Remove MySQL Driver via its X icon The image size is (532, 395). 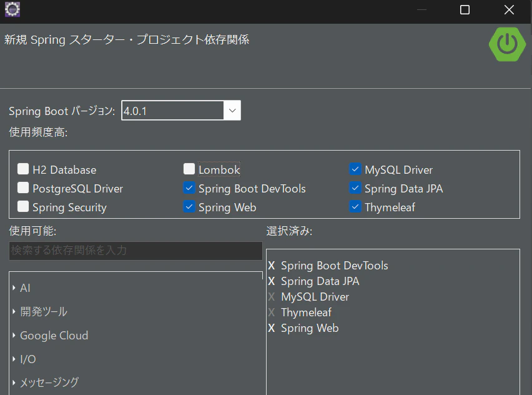tap(272, 297)
